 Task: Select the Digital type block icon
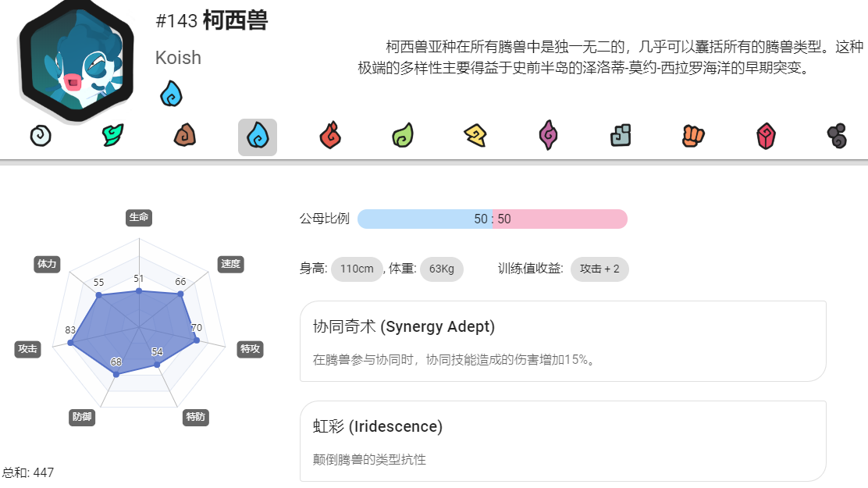pyautogui.click(x=621, y=136)
